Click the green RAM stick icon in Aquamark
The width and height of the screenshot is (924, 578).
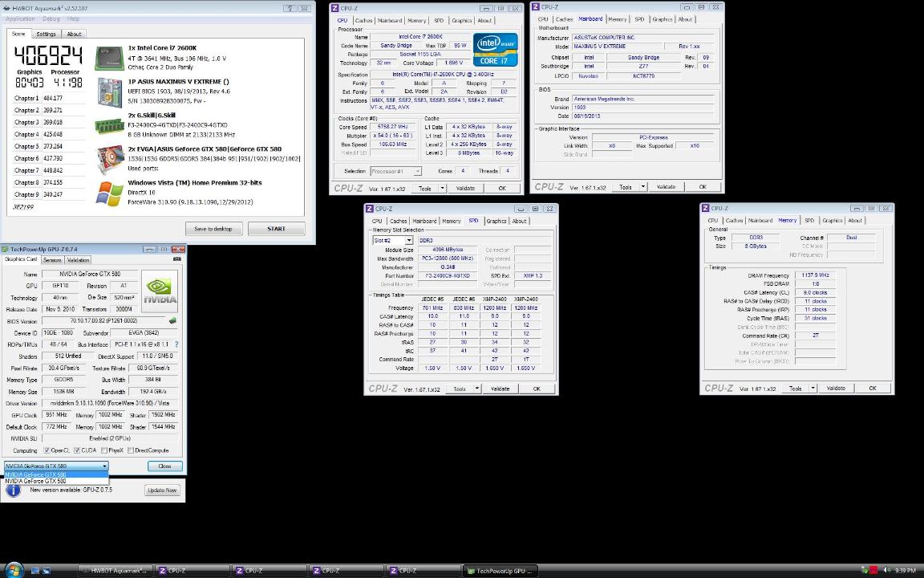click(109, 125)
